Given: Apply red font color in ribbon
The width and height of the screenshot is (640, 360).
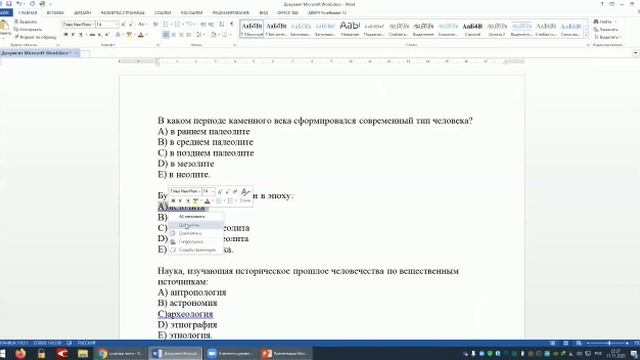Looking at the screenshot, I should [141, 35].
